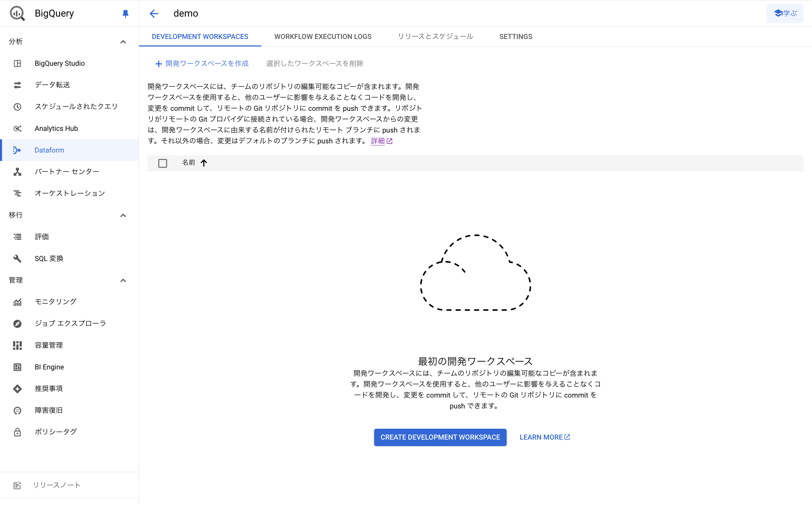Sort by the 名前 column arrow
812x505 pixels.
point(204,163)
